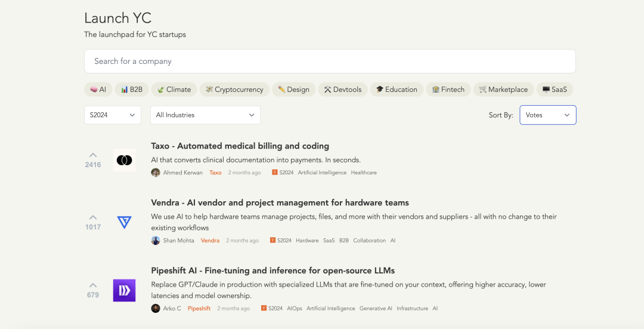
Task: Filter by the Fintech category chip
Action: [448, 90]
